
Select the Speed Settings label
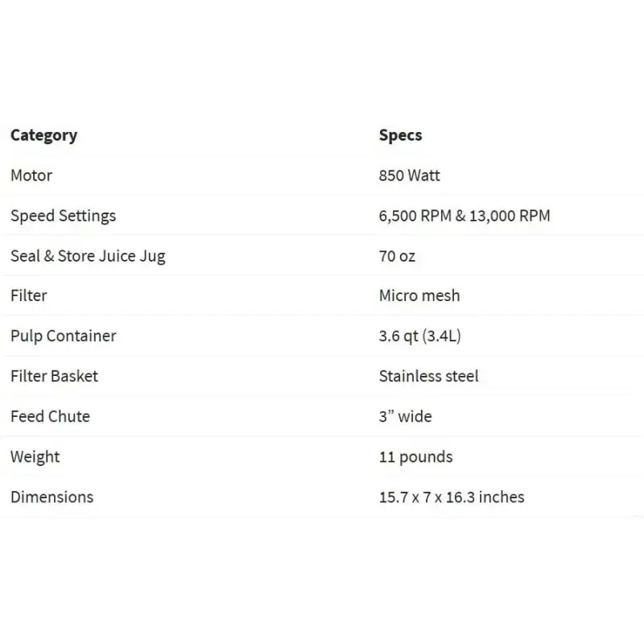pos(64,216)
